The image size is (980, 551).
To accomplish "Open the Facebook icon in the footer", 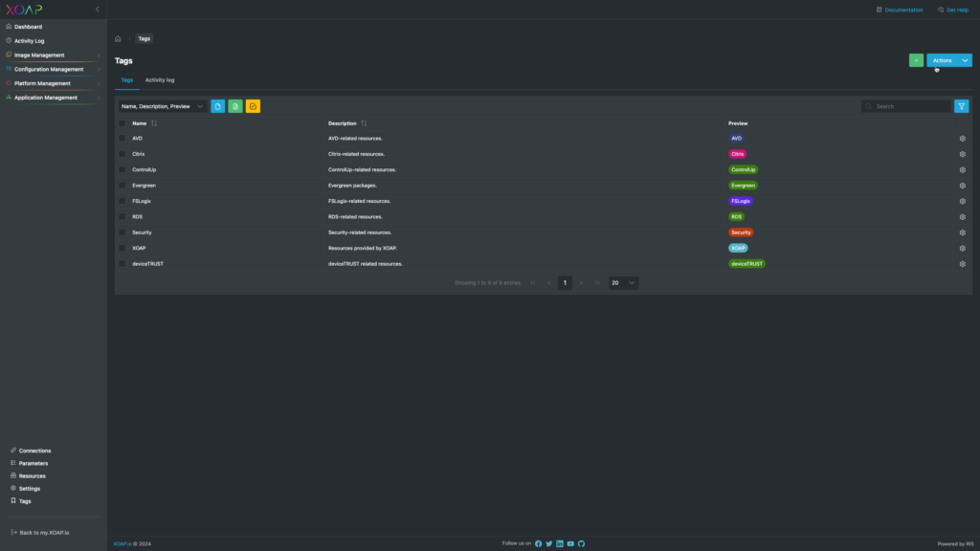I will (x=538, y=544).
